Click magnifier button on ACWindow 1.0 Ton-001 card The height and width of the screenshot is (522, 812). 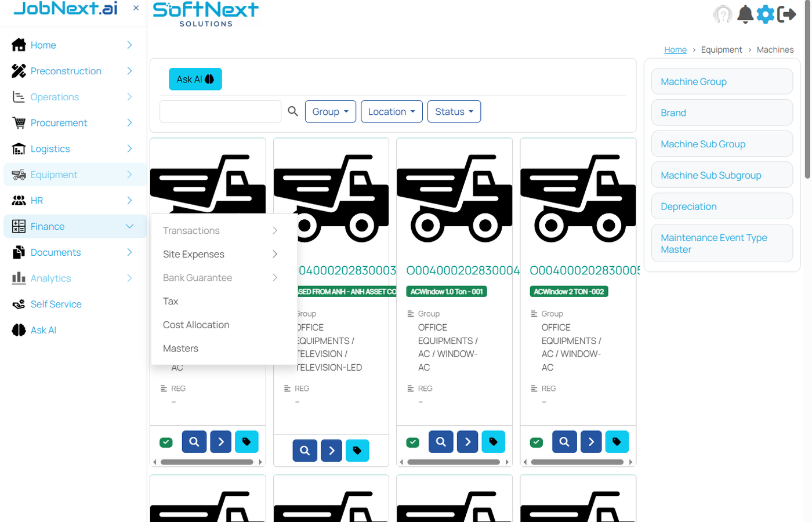click(441, 442)
